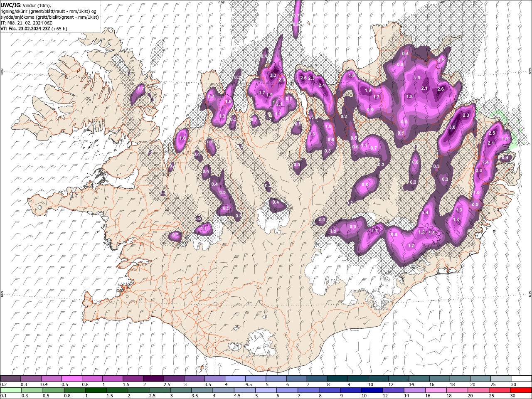Viewport: 532px width, 399px height.
Task: Pick the light blue upper swatch labeled 4
Action: point(235,379)
